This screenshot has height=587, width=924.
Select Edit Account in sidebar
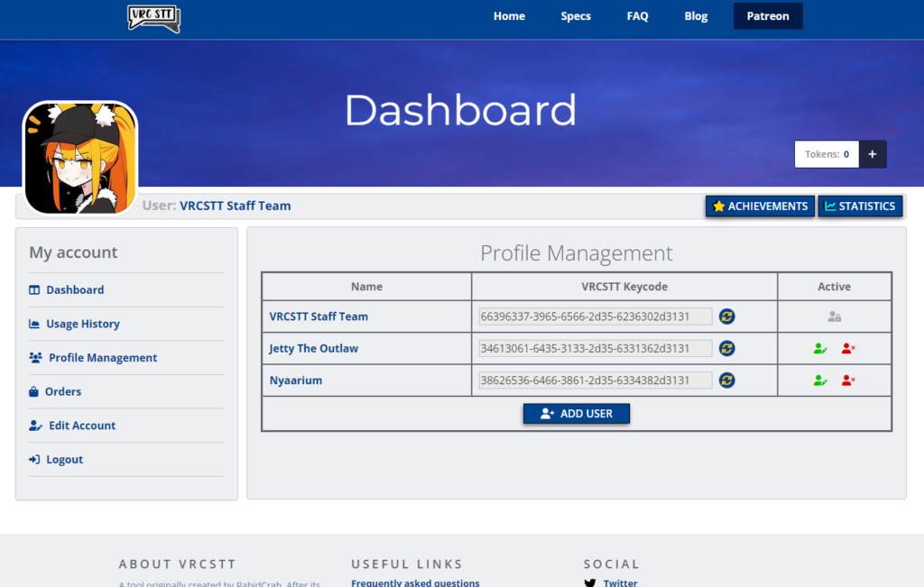pos(81,426)
